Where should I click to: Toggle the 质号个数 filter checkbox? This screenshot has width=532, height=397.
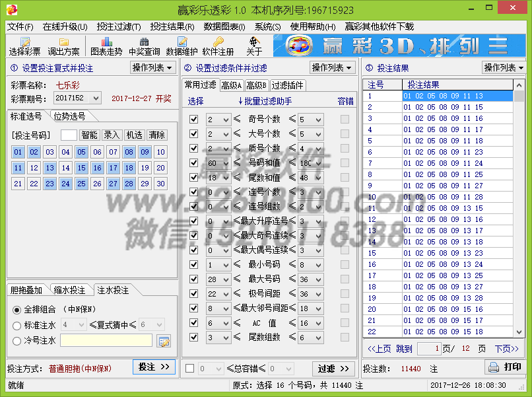[194, 149]
